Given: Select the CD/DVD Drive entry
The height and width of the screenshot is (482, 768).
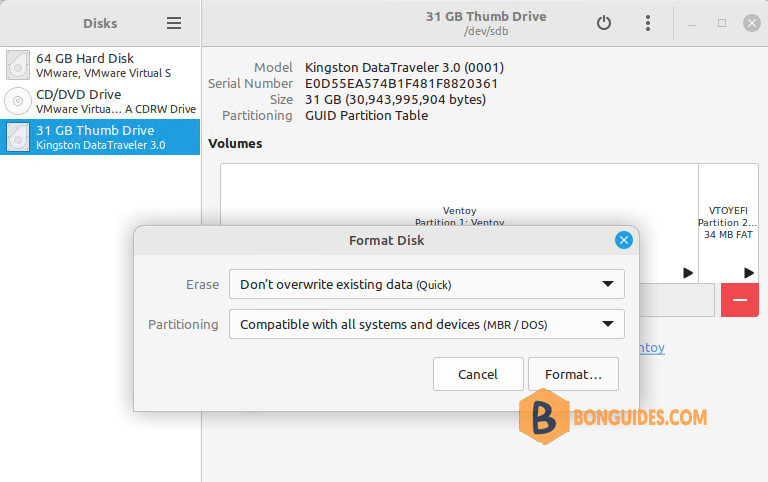Looking at the screenshot, I should coord(100,101).
